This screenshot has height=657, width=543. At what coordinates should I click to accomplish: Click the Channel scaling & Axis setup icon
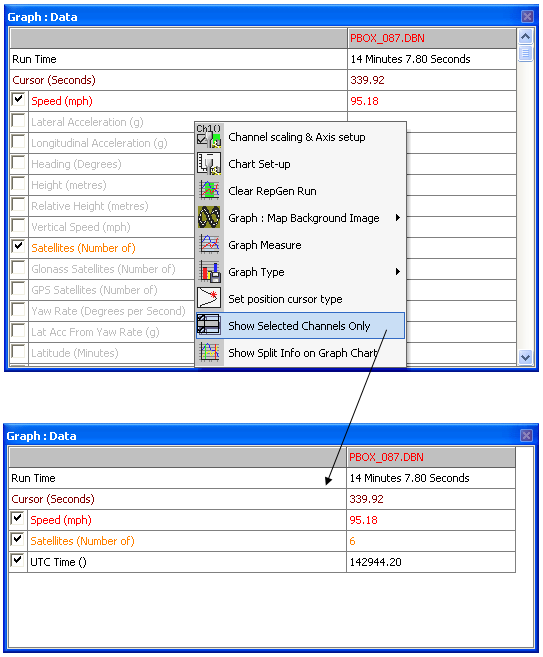click(x=209, y=137)
